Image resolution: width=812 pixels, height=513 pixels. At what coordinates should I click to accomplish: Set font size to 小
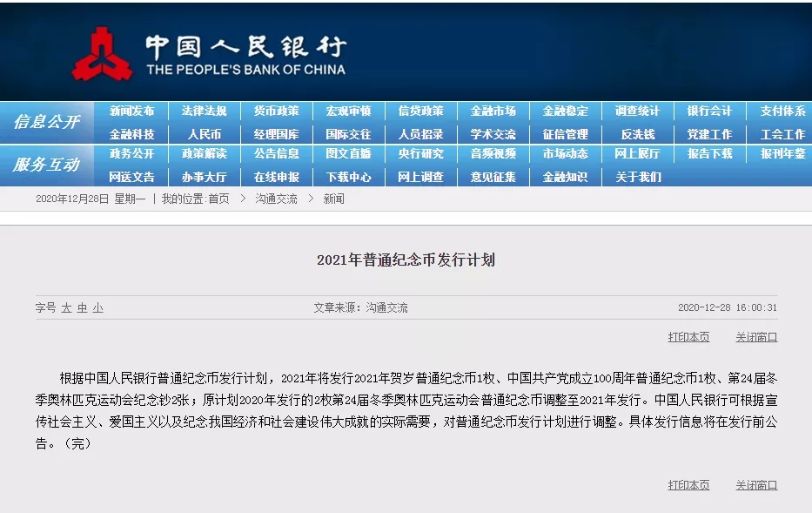coord(97,307)
